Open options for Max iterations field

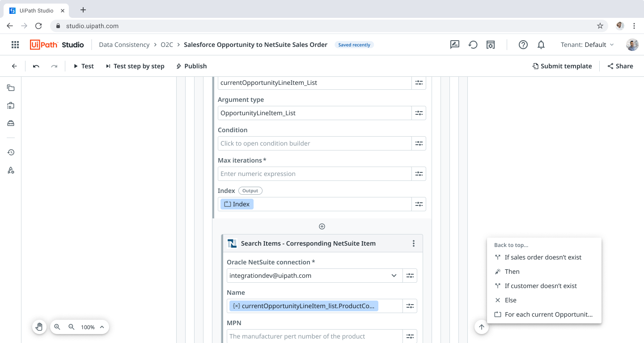point(419,174)
